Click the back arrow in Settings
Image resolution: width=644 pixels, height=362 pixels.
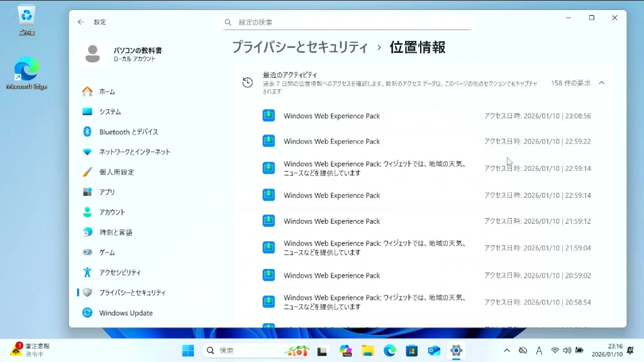(80, 22)
